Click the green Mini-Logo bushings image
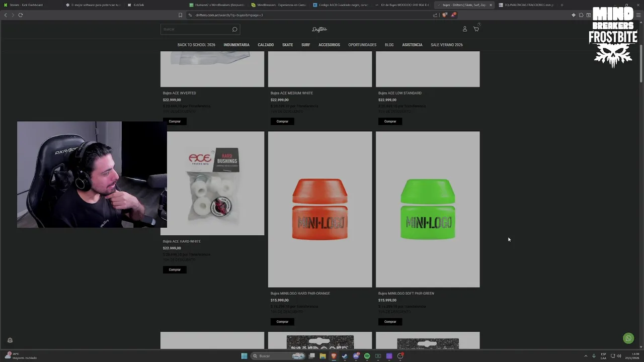 [x=428, y=210]
